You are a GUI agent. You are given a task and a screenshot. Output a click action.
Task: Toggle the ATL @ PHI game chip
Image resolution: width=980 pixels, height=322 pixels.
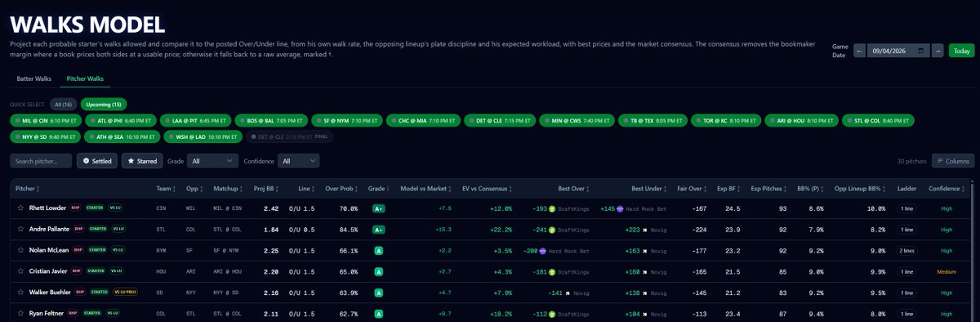tap(121, 120)
